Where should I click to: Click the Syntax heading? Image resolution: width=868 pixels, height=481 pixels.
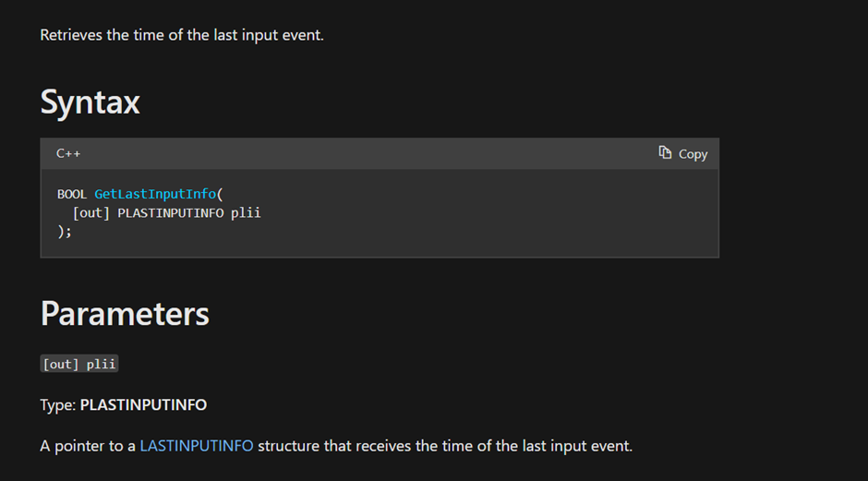90,102
